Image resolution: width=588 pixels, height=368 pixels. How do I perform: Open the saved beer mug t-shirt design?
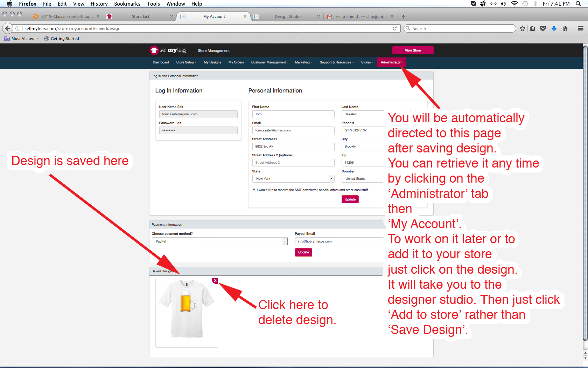point(187,313)
